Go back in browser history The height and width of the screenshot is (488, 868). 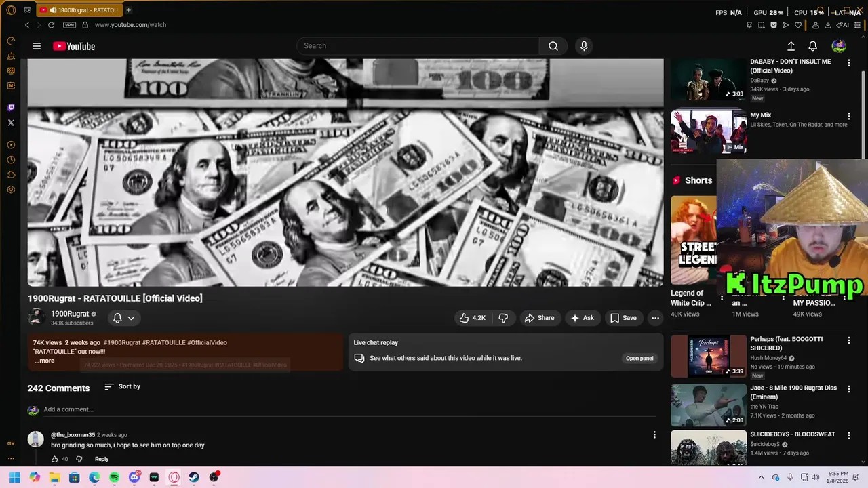27,25
